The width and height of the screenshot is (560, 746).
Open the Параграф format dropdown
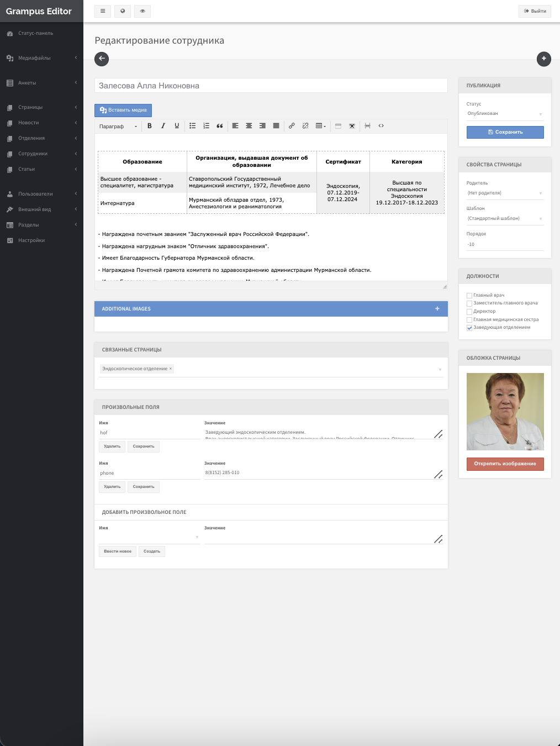click(118, 127)
